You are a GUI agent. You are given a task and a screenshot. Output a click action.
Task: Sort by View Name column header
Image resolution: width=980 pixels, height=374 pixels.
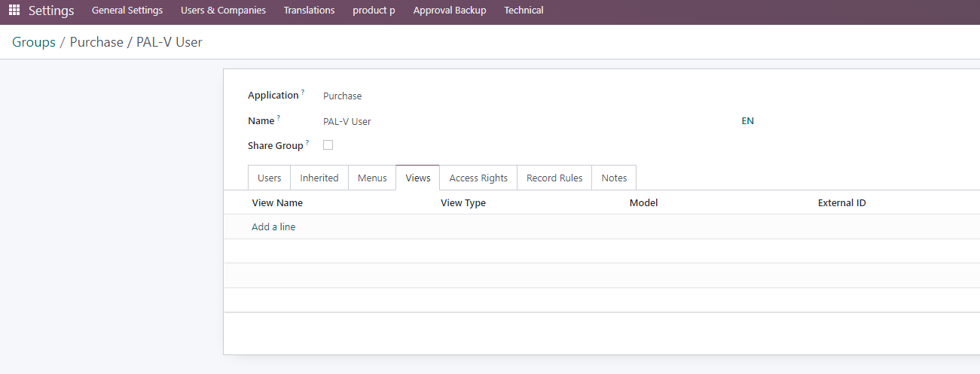coord(277,202)
